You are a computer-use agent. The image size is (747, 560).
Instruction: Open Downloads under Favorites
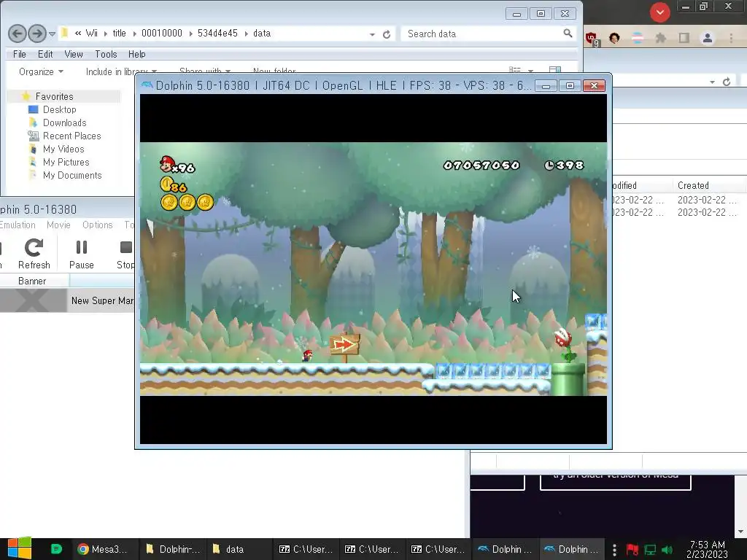click(x=64, y=122)
